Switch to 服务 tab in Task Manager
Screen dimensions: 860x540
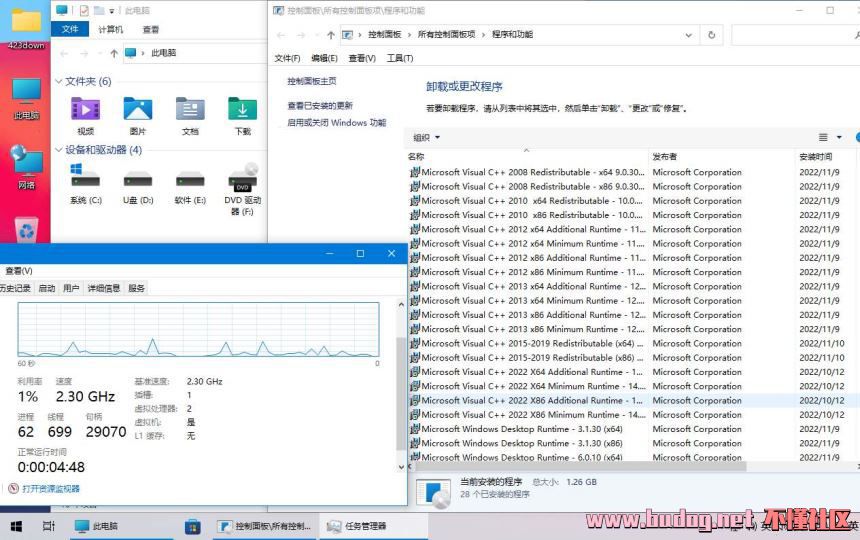136,288
